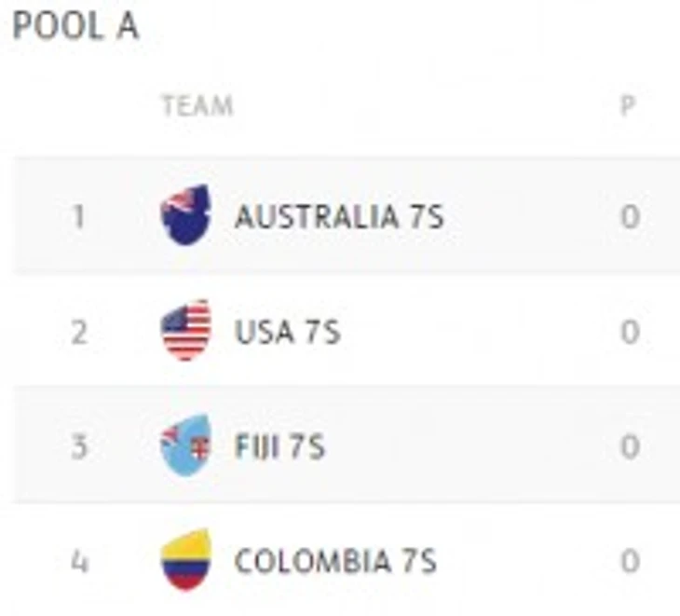
Task: Click Australia 7s played value 0
Action: point(630,217)
